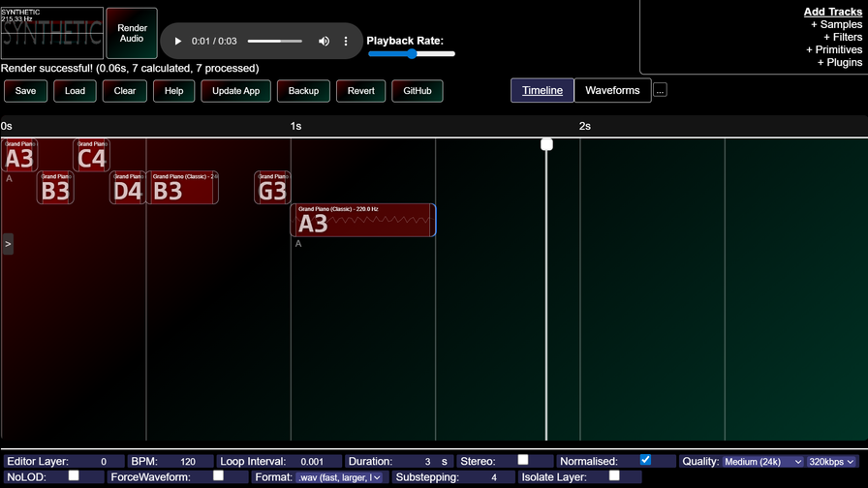Clear the project
This screenshot has width=868, height=488.
pyautogui.click(x=125, y=91)
